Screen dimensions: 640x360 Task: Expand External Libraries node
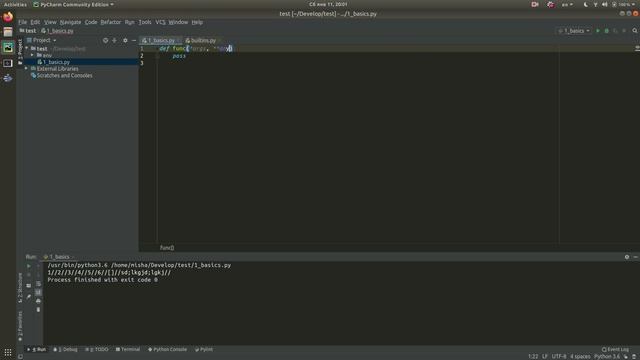coord(26,69)
